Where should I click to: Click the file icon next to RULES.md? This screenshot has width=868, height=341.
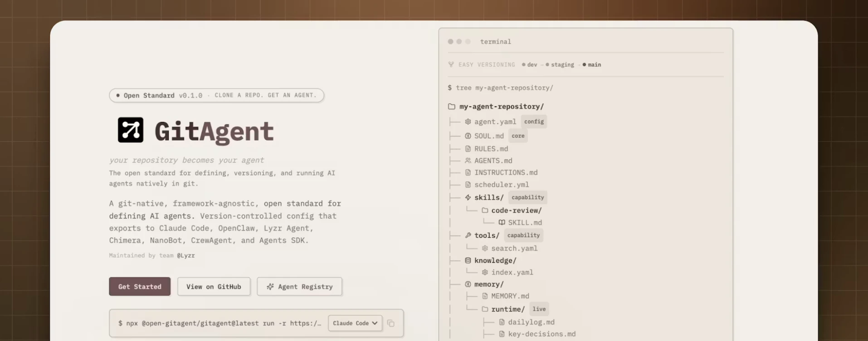tap(468, 149)
